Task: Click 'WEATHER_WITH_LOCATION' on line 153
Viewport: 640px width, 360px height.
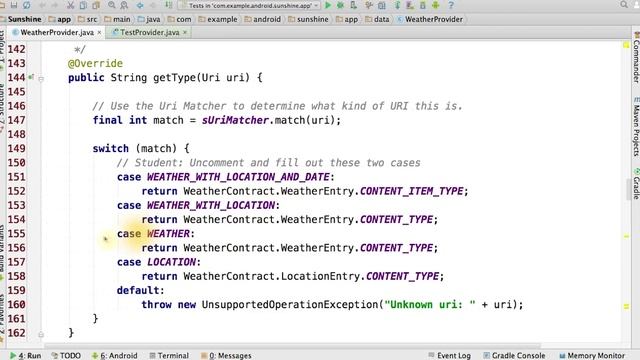Action: [x=211, y=205]
